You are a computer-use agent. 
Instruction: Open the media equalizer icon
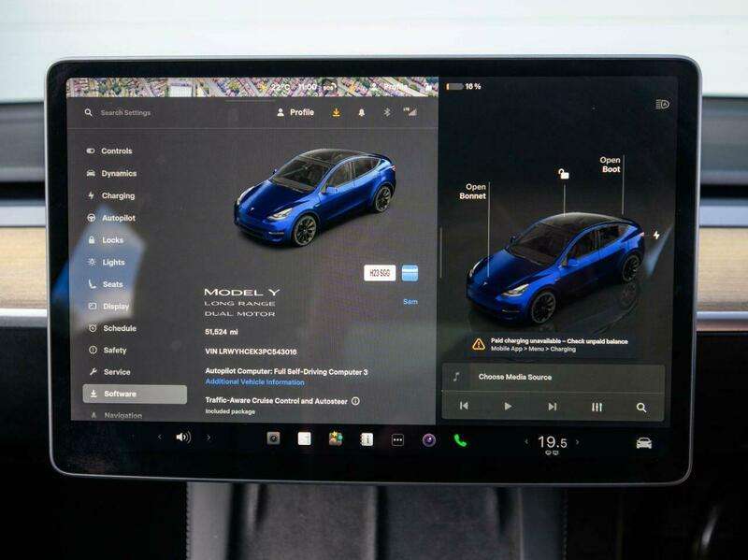click(x=597, y=407)
